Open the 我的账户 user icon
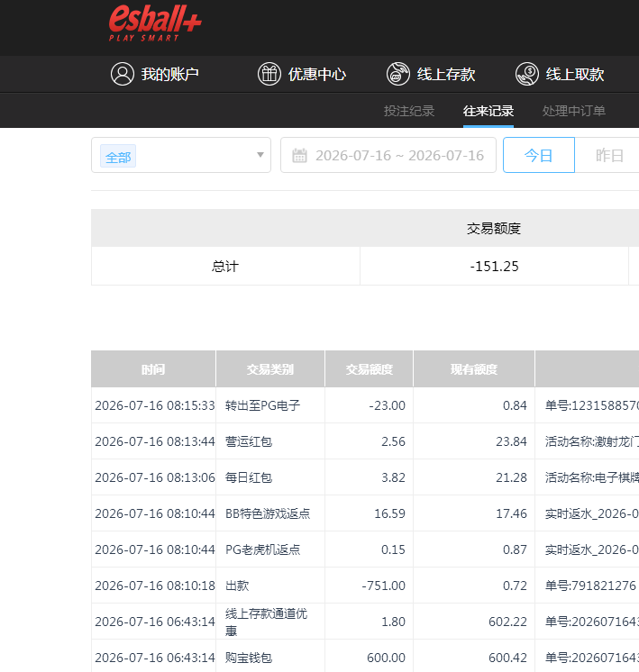 point(123,74)
